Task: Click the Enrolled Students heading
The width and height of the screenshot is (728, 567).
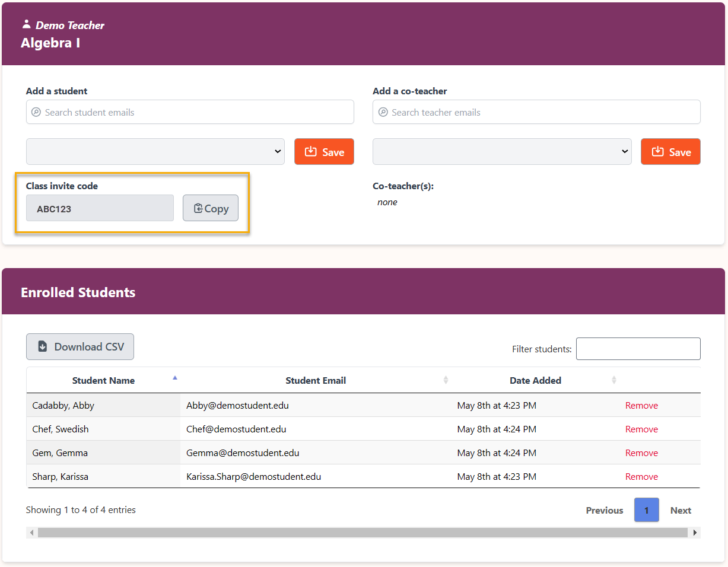Action: pos(78,292)
